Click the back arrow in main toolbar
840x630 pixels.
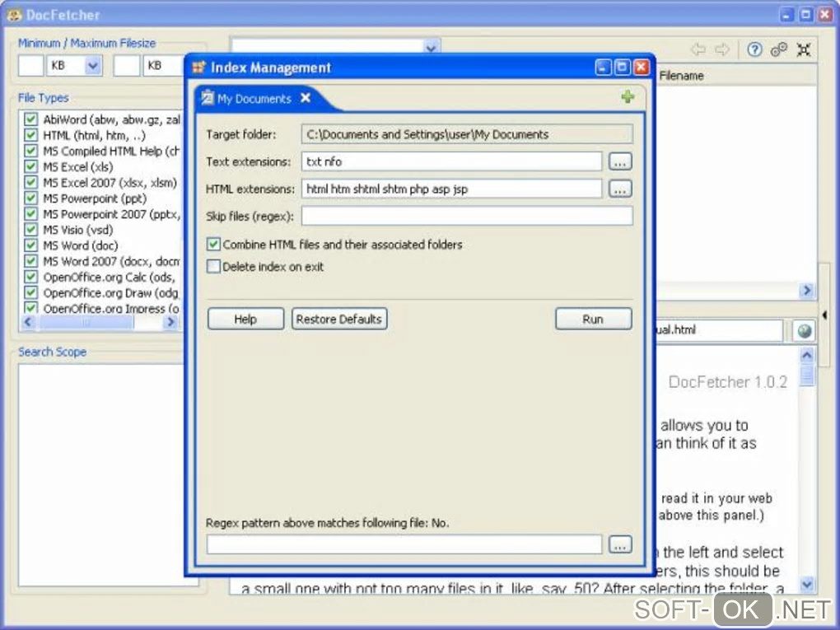click(x=698, y=49)
